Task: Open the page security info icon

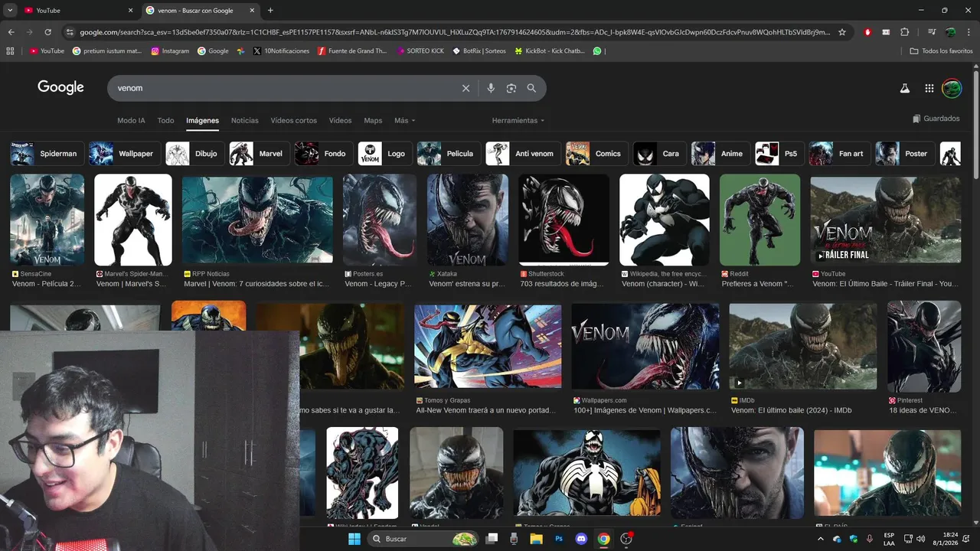Action: 70,32
